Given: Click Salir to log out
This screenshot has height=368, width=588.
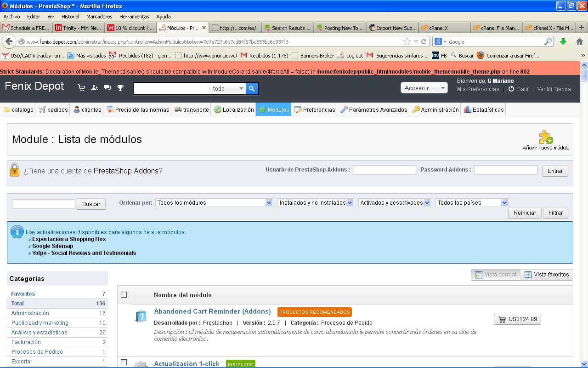Looking at the screenshot, I should click(x=519, y=89).
